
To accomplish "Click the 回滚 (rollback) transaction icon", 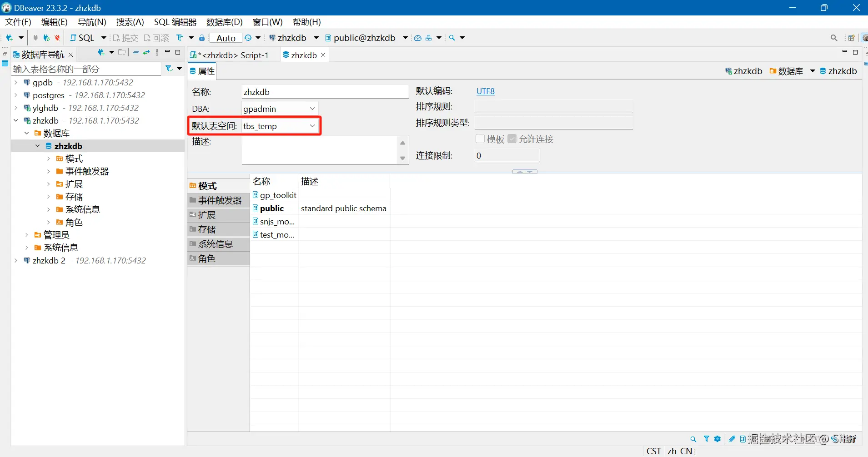I will click(x=157, y=38).
